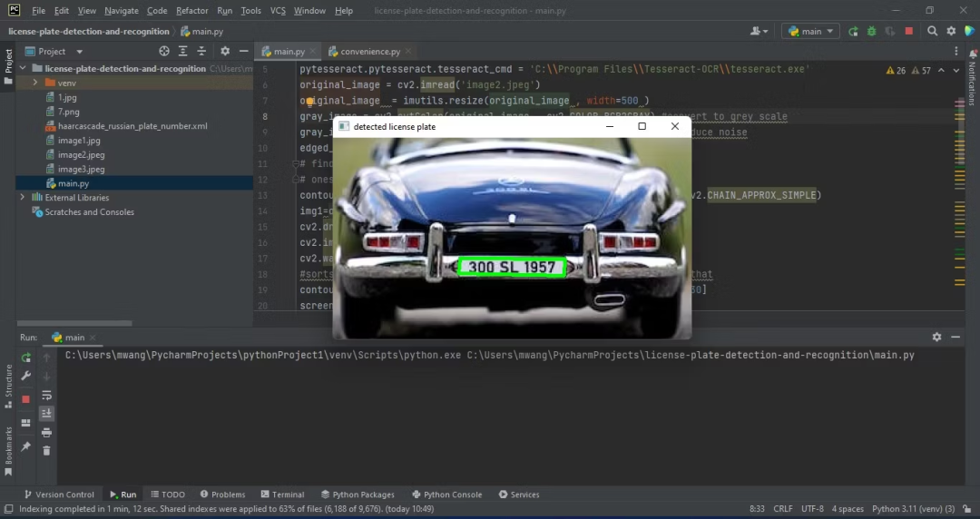
Task: Go to previous highlighted problem arrow
Action: pyautogui.click(x=941, y=71)
